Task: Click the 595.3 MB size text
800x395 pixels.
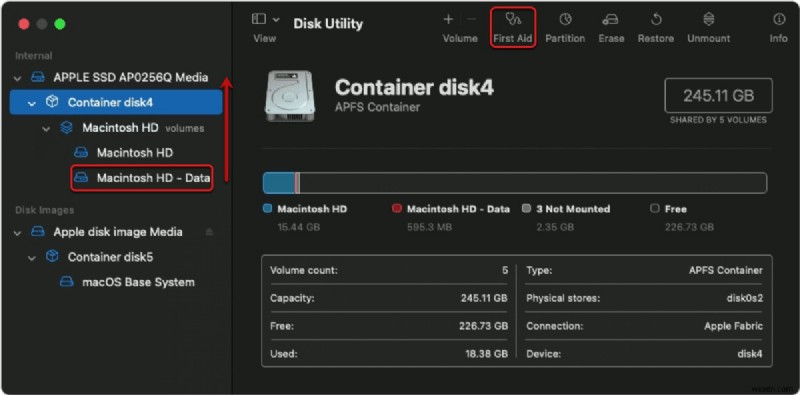Action: pos(429,227)
